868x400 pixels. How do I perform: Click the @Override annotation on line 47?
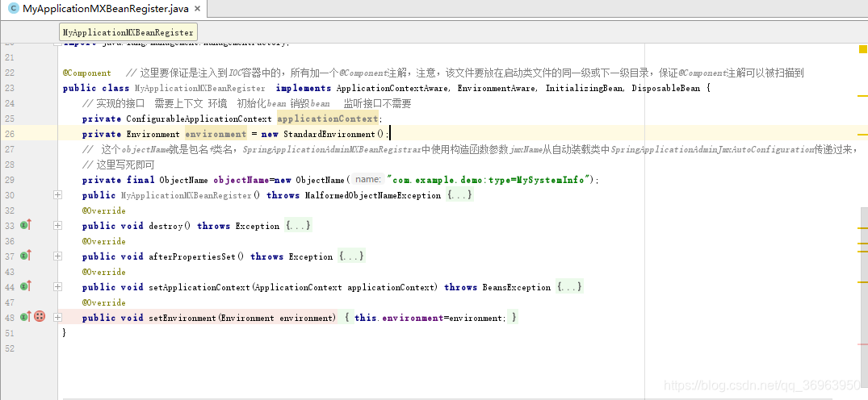tap(103, 302)
